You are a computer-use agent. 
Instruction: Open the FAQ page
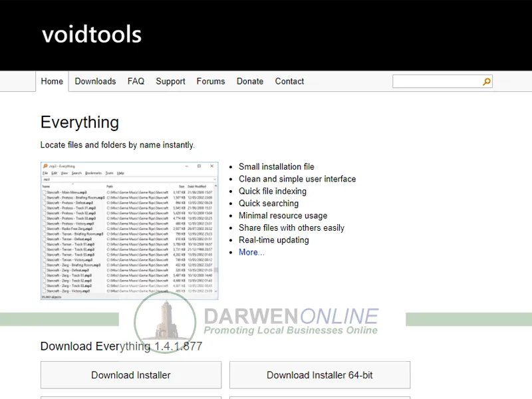[136, 81]
